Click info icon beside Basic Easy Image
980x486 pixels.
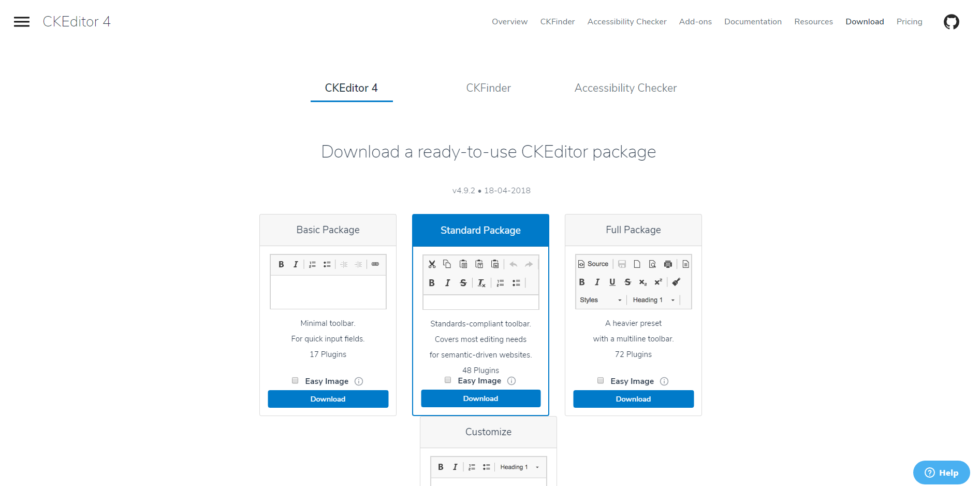(359, 381)
